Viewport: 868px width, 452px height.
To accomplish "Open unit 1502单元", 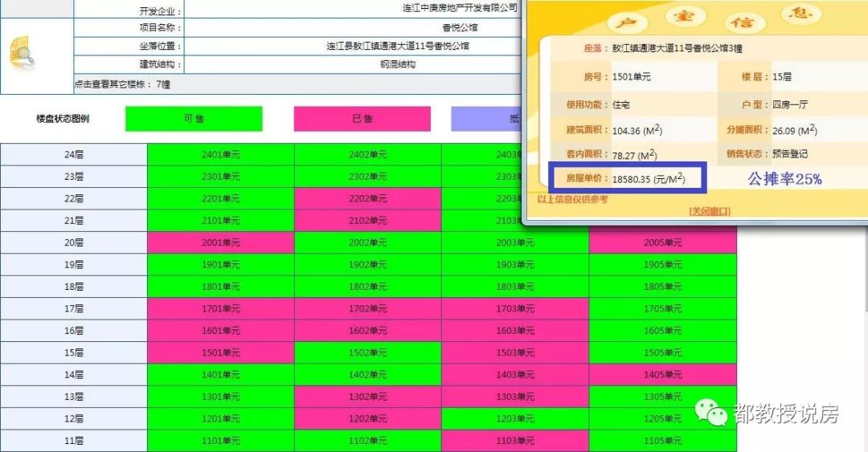I will click(x=367, y=353).
